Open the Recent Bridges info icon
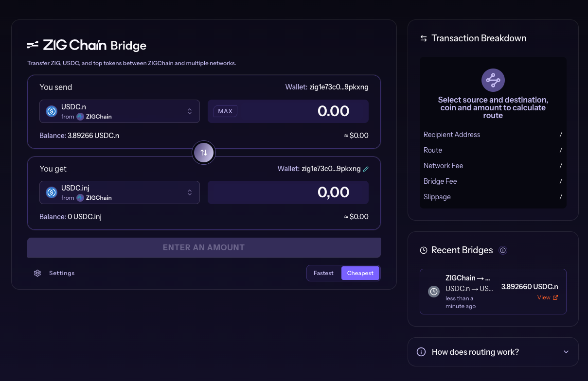The width and height of the screenshot is (588, 381). point(503,250)
